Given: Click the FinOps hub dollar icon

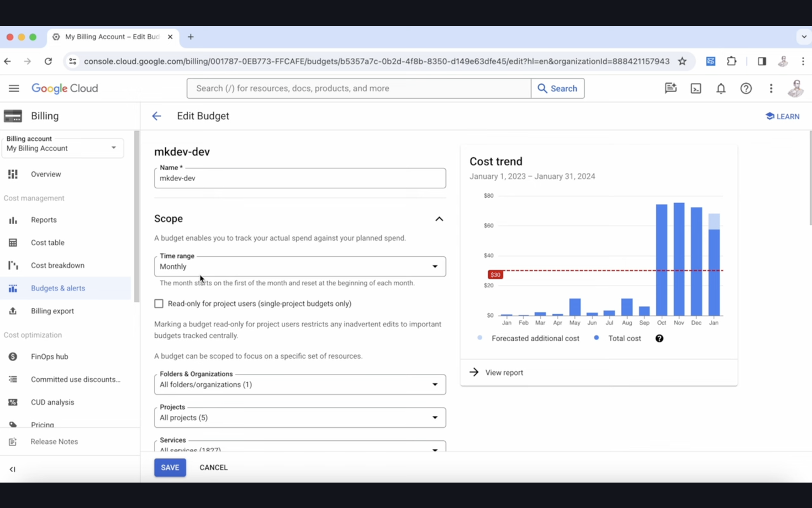Looking at the screenshot, I should (13, 357).
